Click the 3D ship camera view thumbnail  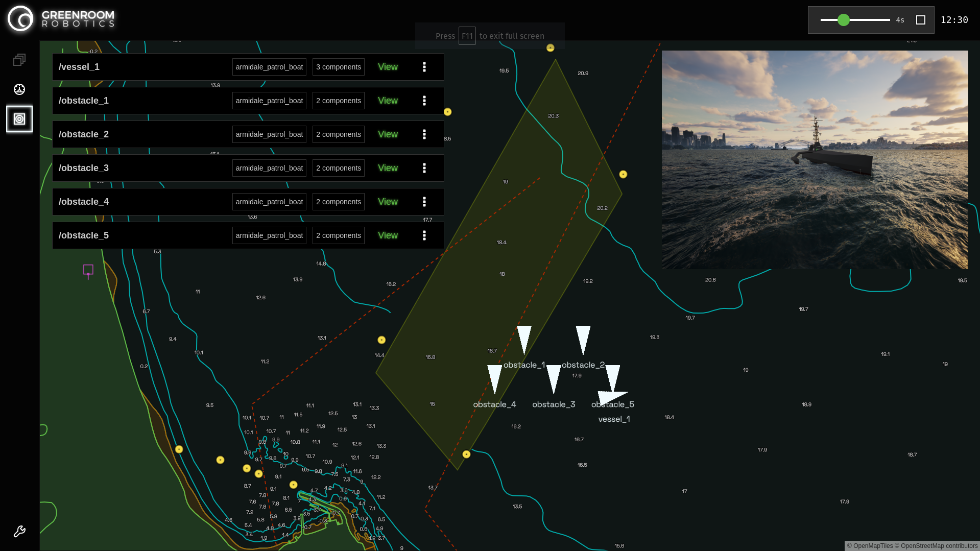click(x=815, y=159)
